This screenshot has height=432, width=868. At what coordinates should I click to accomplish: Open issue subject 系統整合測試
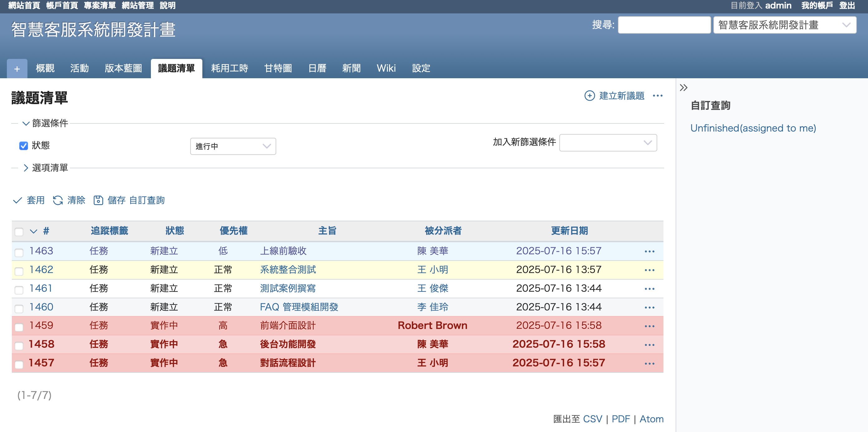tap(288, 270)
